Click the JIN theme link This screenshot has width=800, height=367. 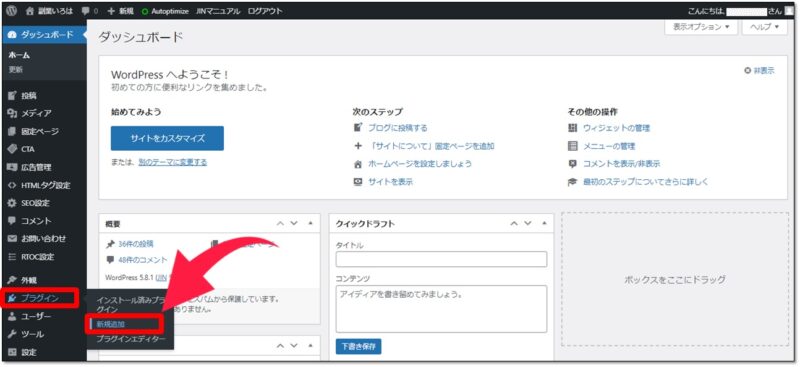[162, 278]
